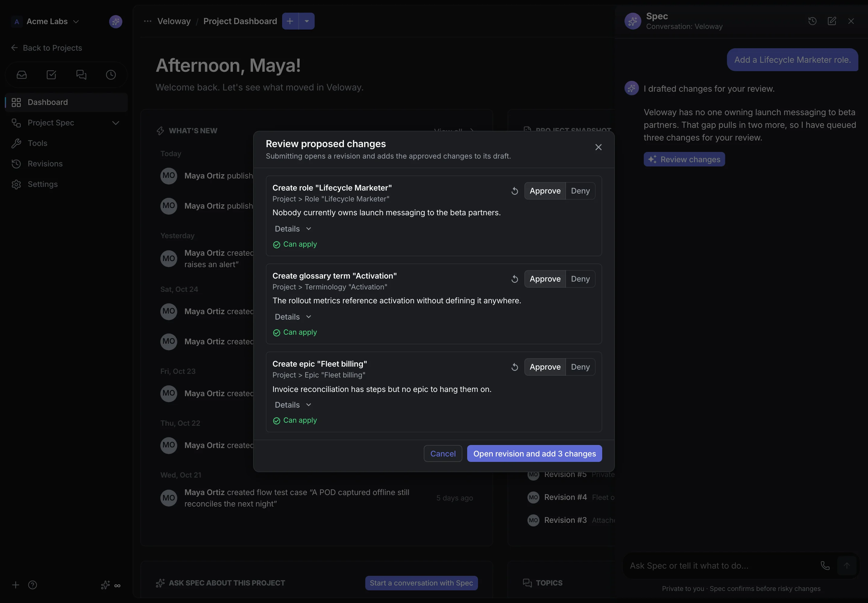Start a new Spec conversation icon
Viewport: 868px width, 603px height.
click(832, 21)
